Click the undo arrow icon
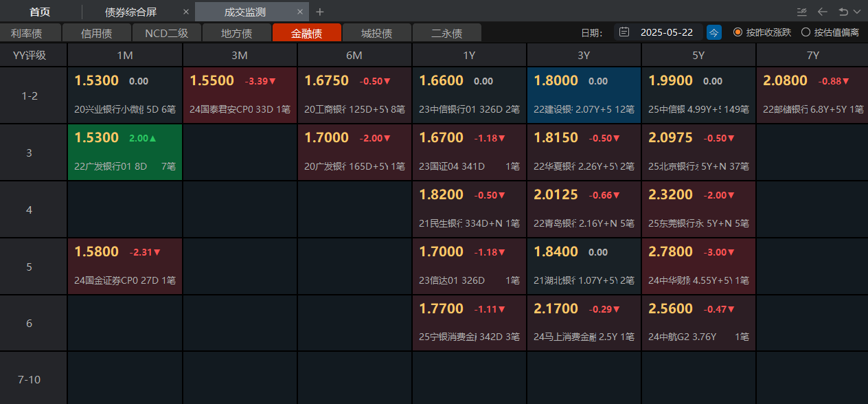 tap(843, 12)
